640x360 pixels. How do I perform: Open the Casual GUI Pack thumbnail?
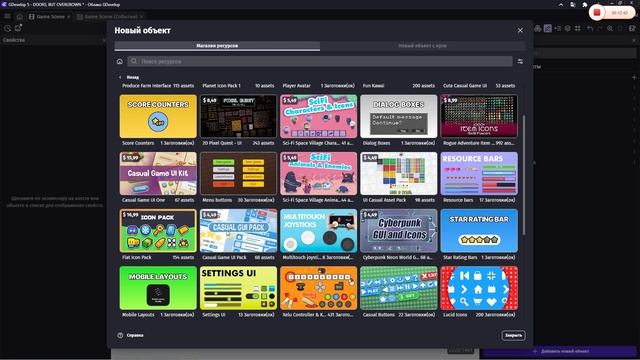tap(238, 231)
